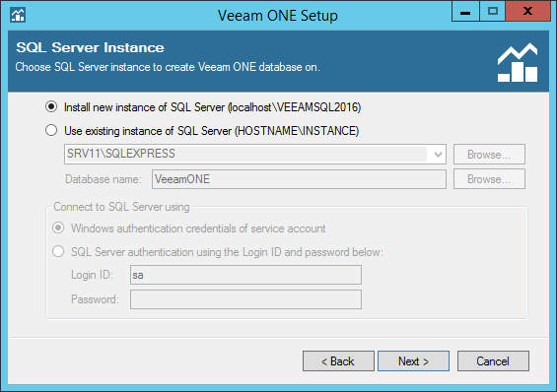Select Install new instance of SQL Server
The image size is (557, 392).
(x=51, y=106)
